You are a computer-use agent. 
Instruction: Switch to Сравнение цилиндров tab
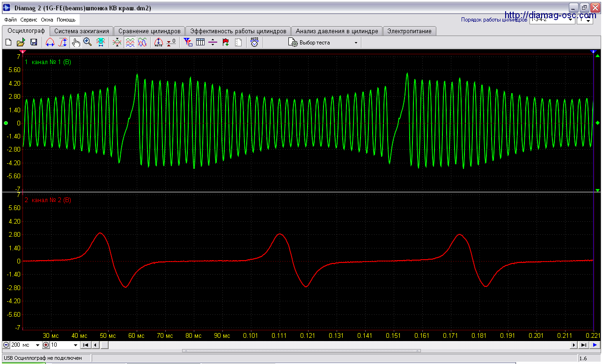[x=149, y=31]
